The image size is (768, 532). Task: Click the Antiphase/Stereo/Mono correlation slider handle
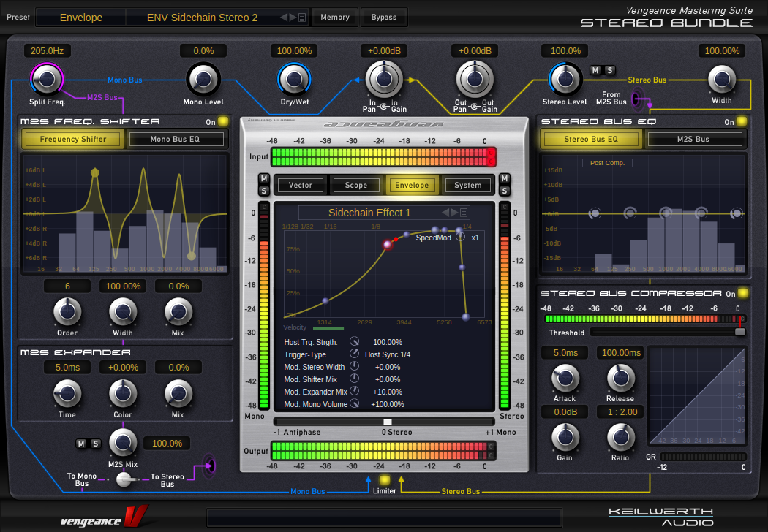(x=388, y=422)
